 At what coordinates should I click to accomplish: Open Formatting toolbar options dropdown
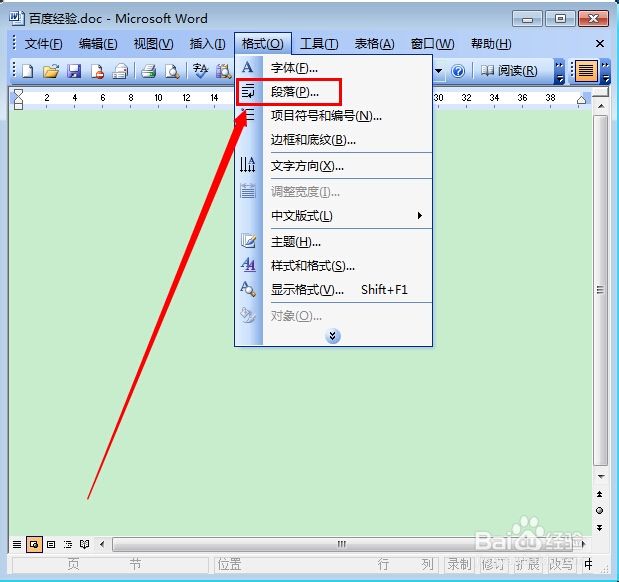tap(605, 72)
